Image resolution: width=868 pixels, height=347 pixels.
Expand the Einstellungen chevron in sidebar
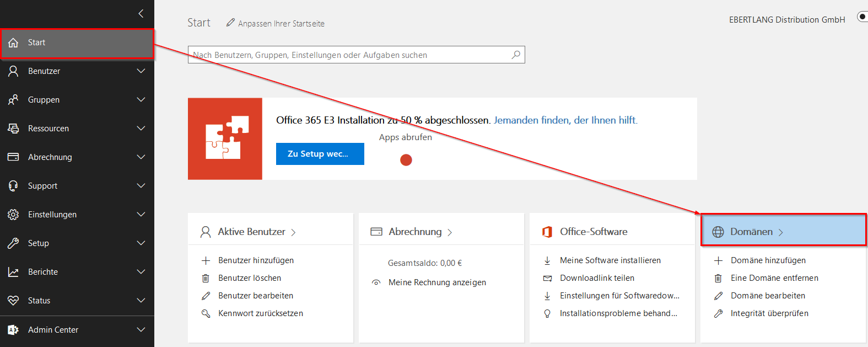141,215
